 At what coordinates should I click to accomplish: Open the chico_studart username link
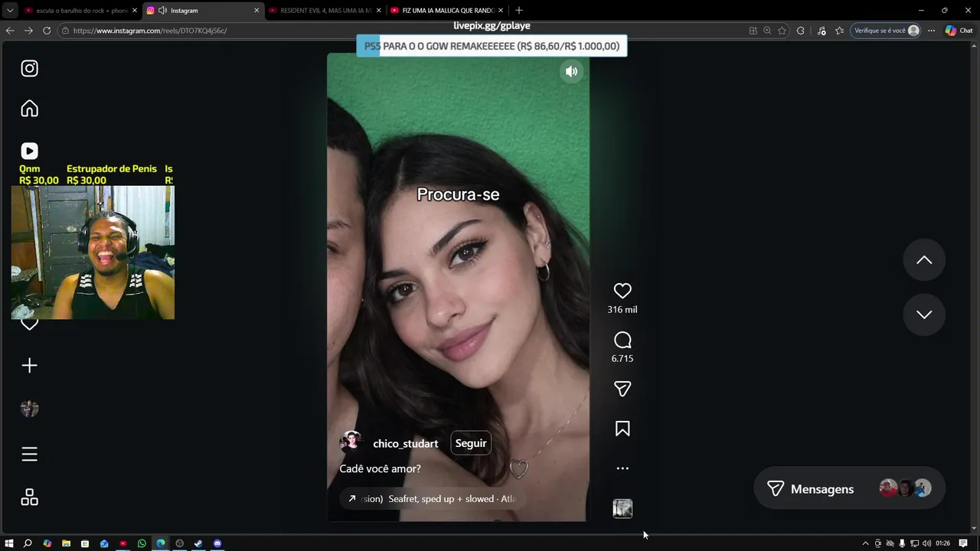pos(405,444)
